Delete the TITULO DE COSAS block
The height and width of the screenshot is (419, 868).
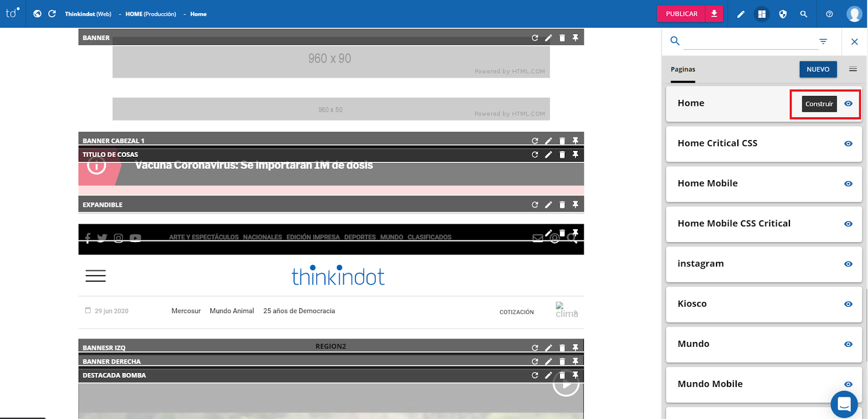[562, 155]
